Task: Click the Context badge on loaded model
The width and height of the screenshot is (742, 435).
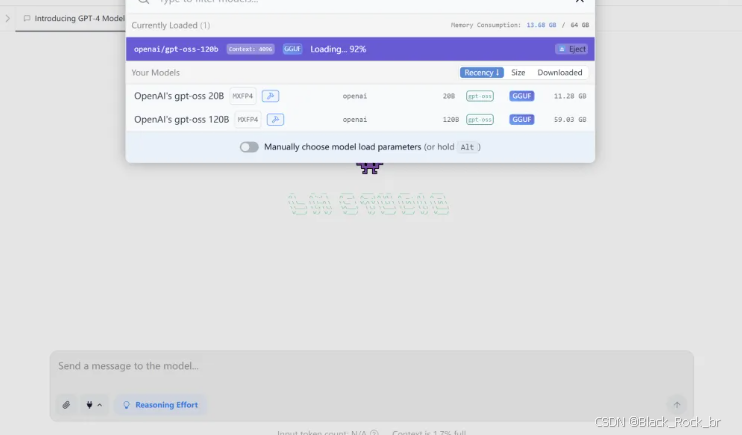Action: [x=250, y=49]
